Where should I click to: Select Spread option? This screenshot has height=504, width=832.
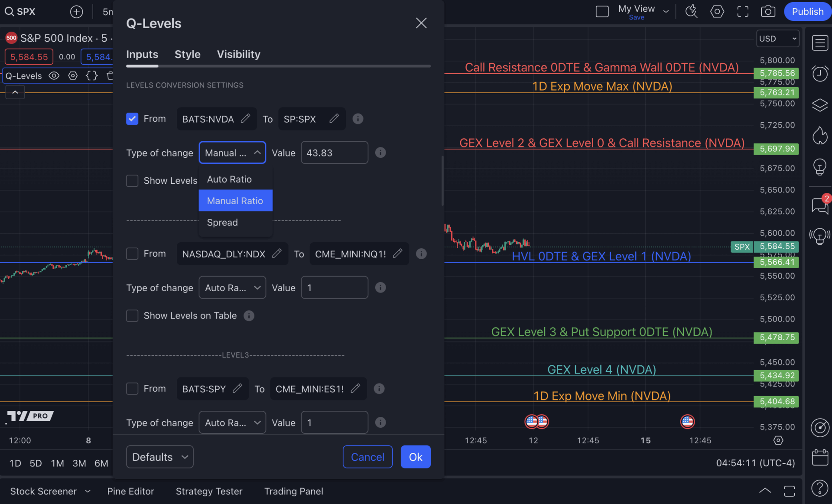coord(235,222)
